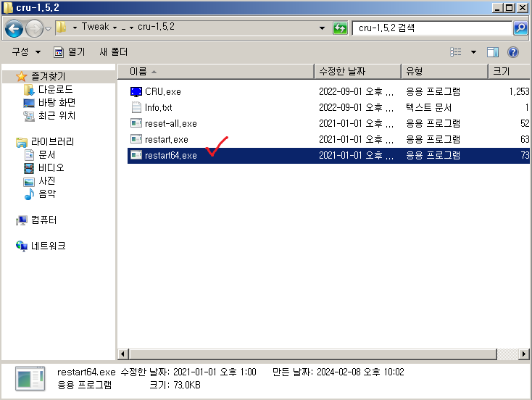The image size is (532, 400).
Task: Click the refresh button beside address bar
Action: 340,28
